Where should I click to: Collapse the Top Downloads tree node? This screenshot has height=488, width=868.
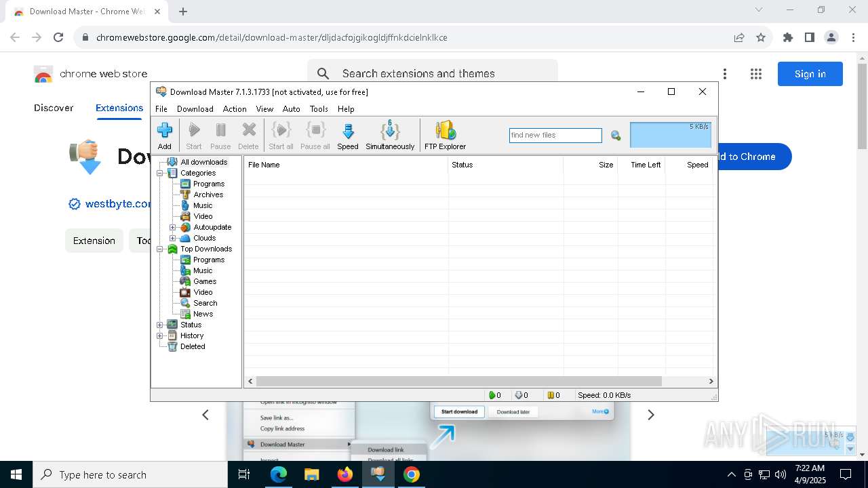(x=160, y=249)
